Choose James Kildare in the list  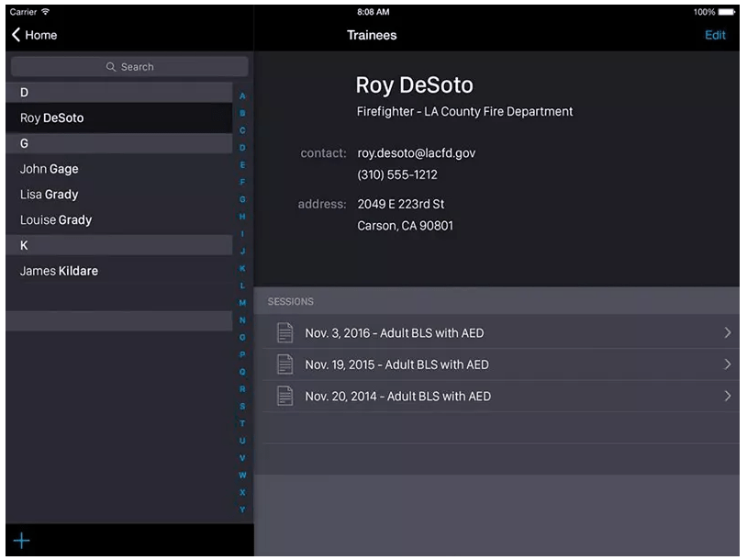[59, 271]
